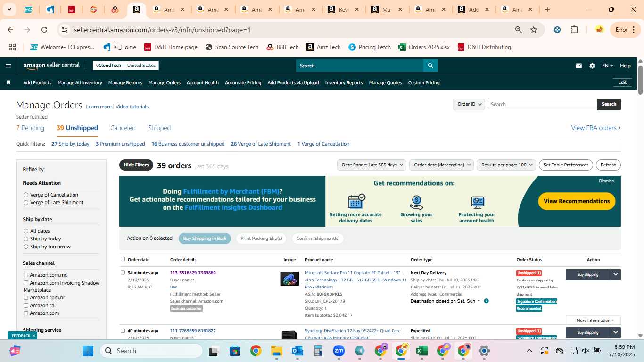This screenshot has height=362, width=644.
Task: Click the page vertical scrollbar thumb
Action: (640, 79)
